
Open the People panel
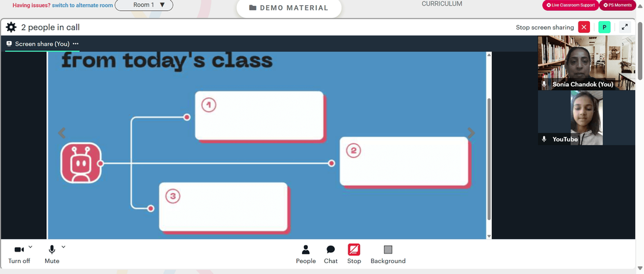[305, 254]
